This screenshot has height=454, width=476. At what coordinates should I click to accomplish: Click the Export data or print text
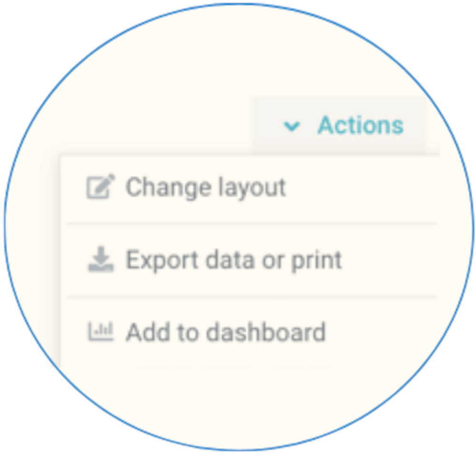(234, 260)
